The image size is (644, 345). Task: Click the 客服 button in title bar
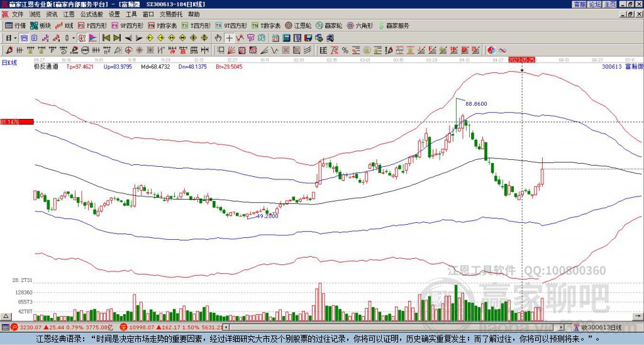click(x=579, y=4)
